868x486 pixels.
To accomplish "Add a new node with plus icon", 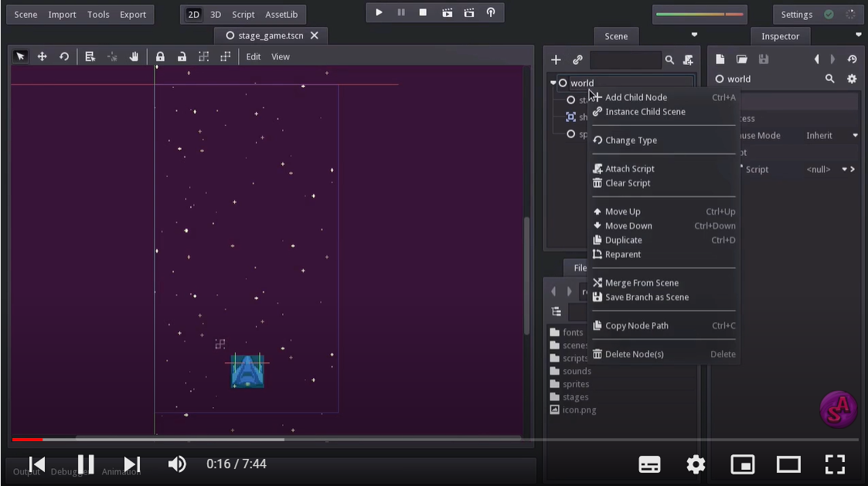I will tap(556, 59).
